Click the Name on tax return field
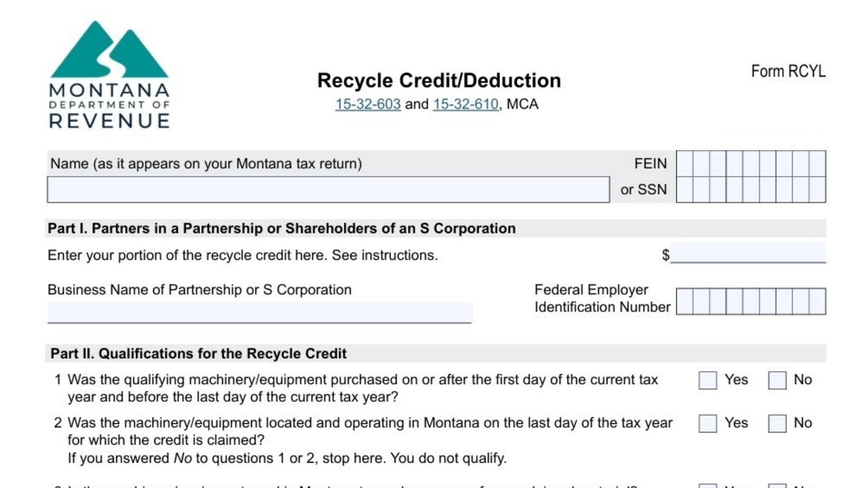 [x=328, y=190]
